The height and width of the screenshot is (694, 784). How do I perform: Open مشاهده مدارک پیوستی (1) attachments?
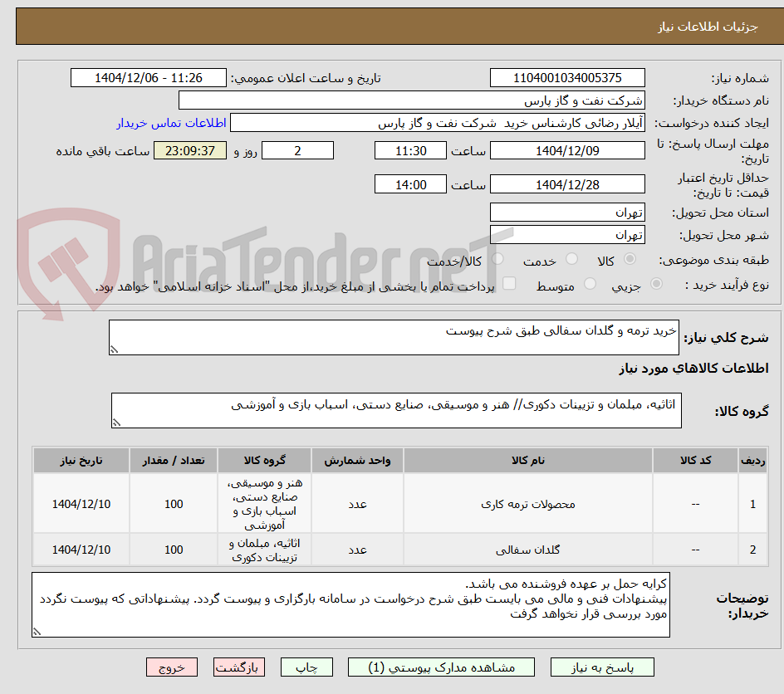point(441,667)
